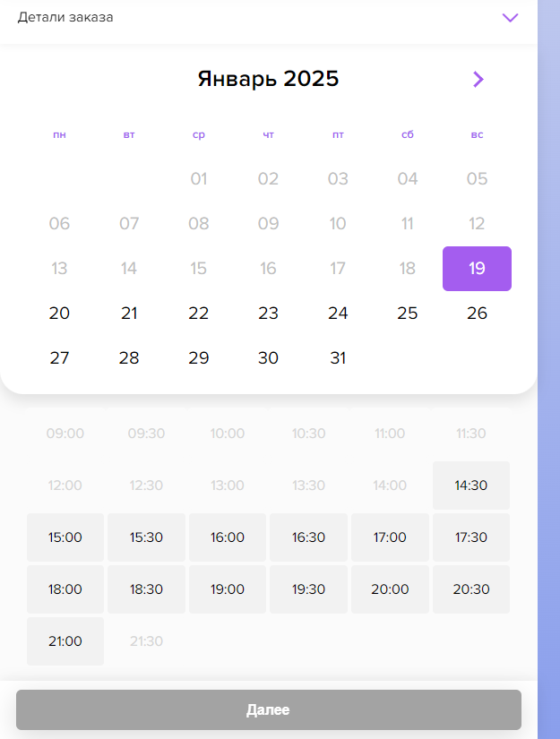Pick January 28 in calendar
Viewport: 560px width, 739px height.
[129, 358]
